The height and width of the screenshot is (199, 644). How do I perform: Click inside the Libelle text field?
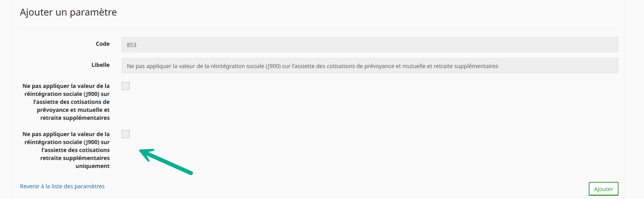point(370,66)
